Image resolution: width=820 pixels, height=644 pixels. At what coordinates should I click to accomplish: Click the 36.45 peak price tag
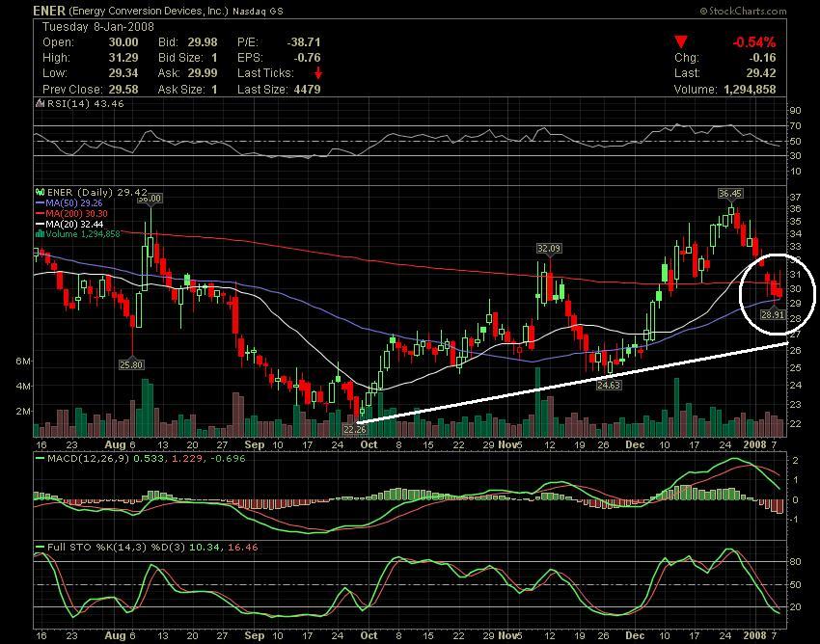click(730, 194)
